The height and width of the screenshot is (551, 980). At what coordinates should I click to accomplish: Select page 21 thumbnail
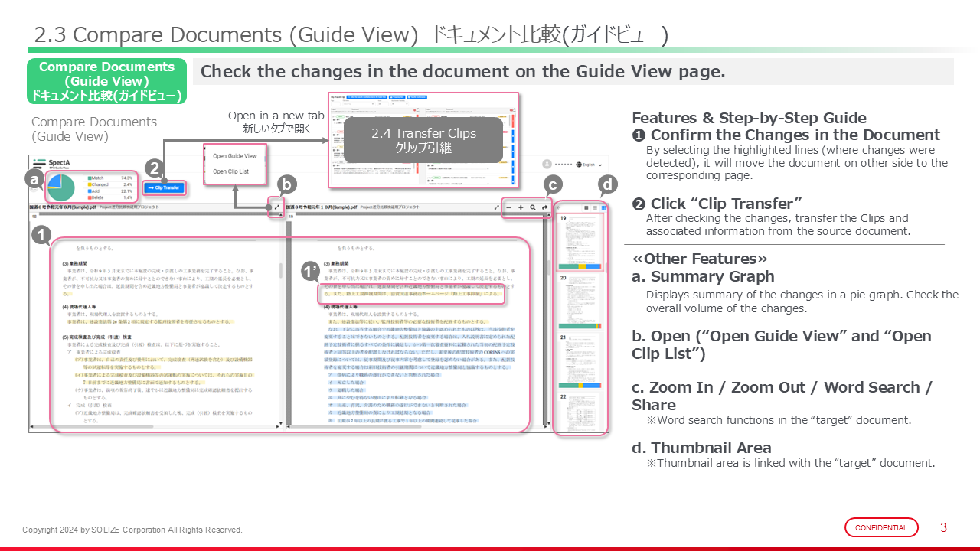580,360
